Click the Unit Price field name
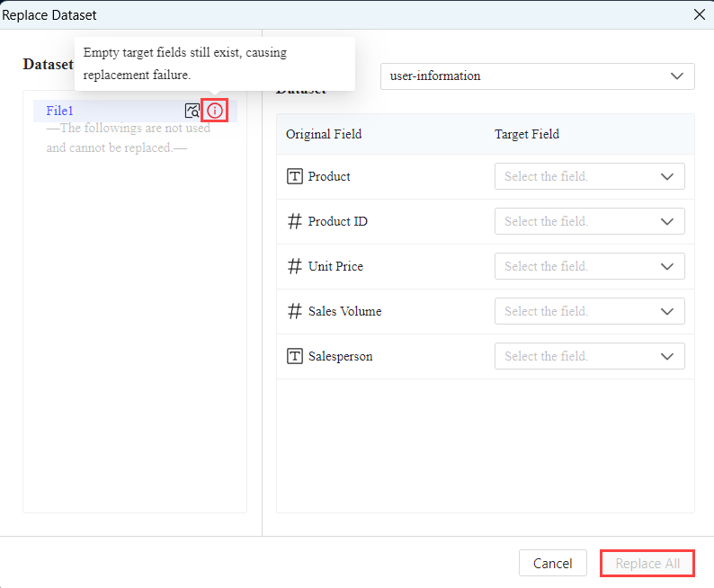This screenshot has height=588, width=714. 335,267
